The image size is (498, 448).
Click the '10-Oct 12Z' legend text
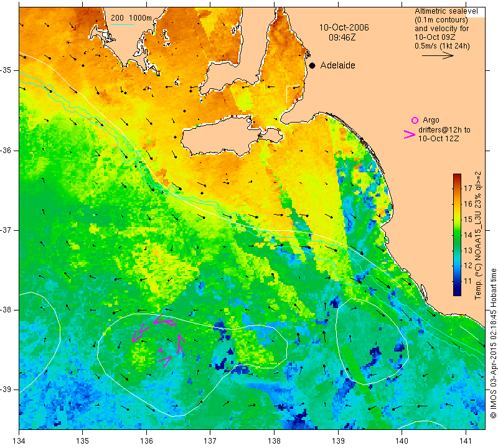coord(438,138)
